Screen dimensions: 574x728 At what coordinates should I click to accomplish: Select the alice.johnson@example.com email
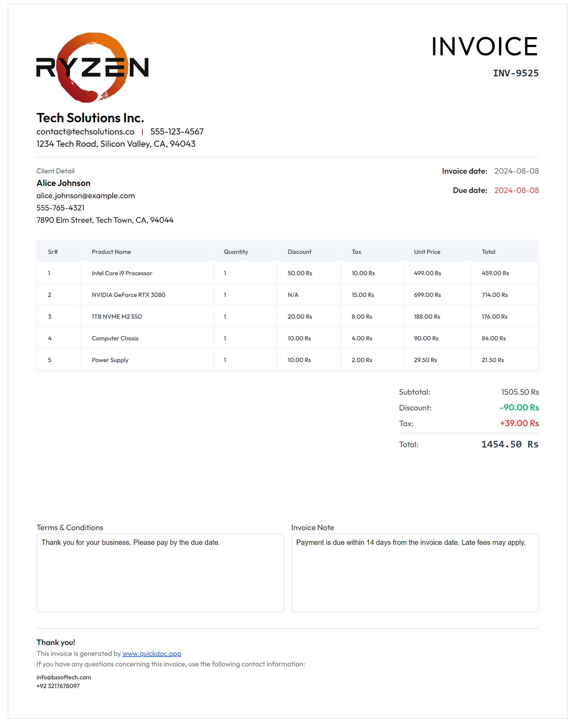coord(85,195)
